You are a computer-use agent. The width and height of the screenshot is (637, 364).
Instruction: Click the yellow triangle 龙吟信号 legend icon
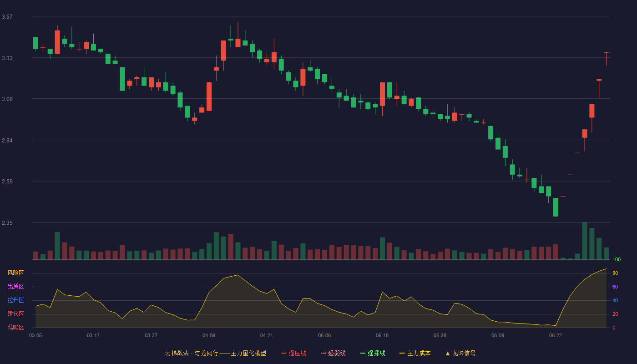coord(448,353)
